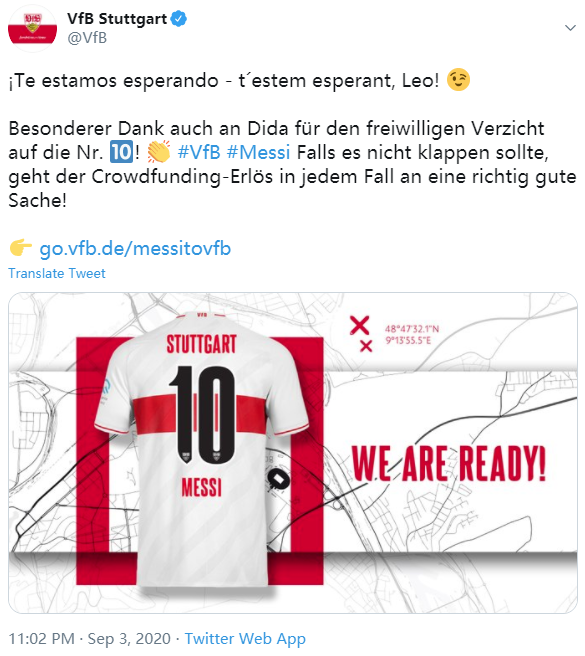The width and height of the screenshot is (585, 656).
Task: Click the coordinates text in the image
Action: (x=412, y=335)
